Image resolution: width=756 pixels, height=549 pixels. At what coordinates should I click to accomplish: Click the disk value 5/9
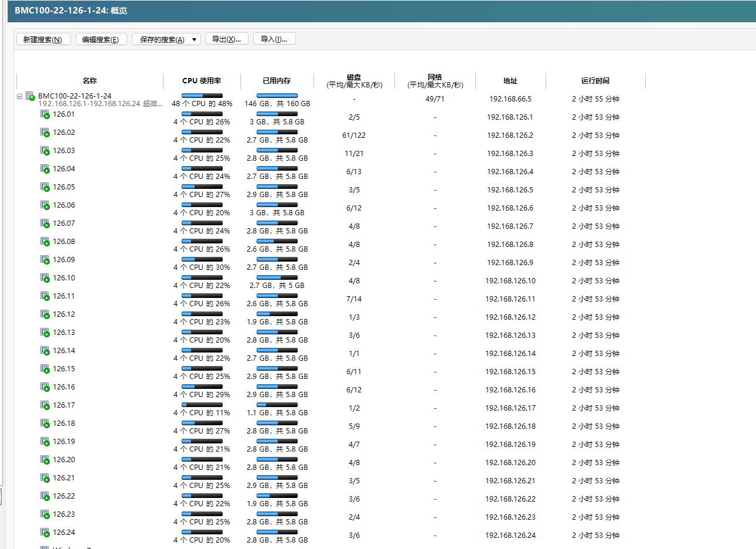[x=354, y=426]
